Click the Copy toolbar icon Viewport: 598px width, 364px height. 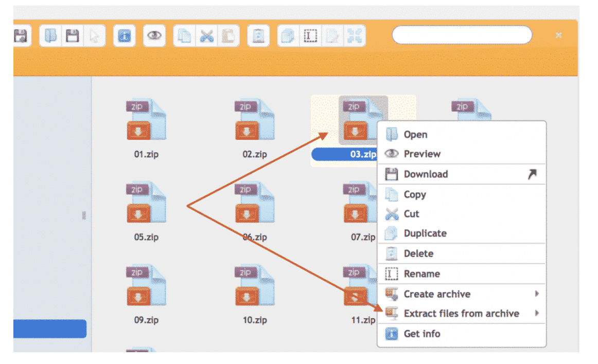184,36
